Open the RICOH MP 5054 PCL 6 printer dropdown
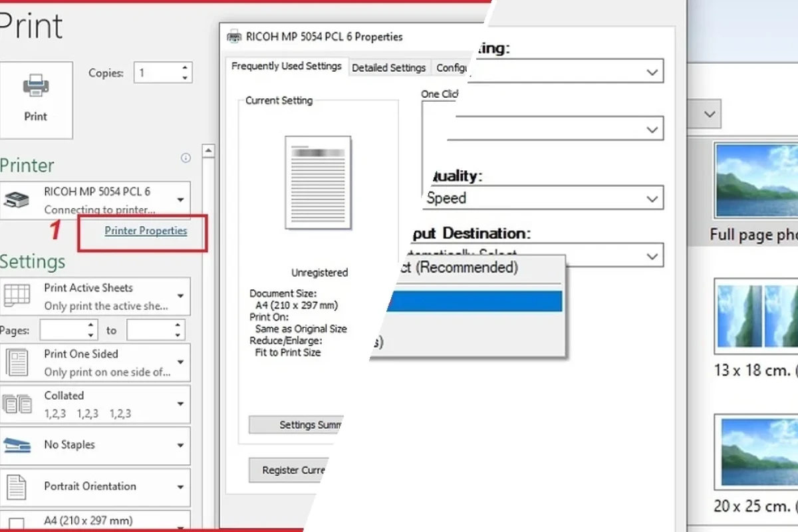The width and height of the screenshot is (798, 532). tap(95, 199)
